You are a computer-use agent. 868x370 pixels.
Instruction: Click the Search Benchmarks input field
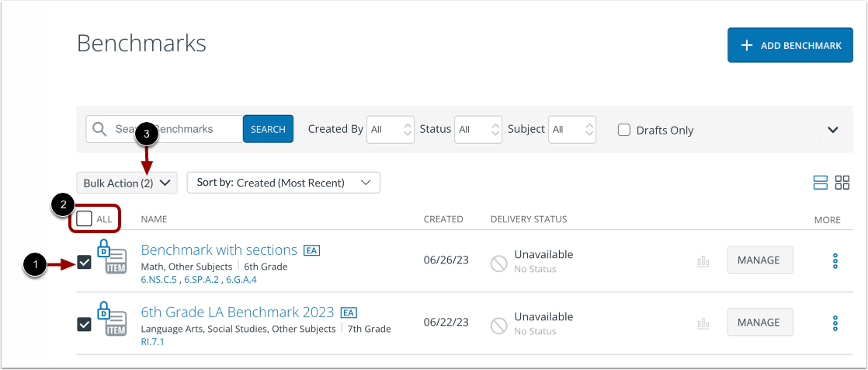click(x=165, y=129)
